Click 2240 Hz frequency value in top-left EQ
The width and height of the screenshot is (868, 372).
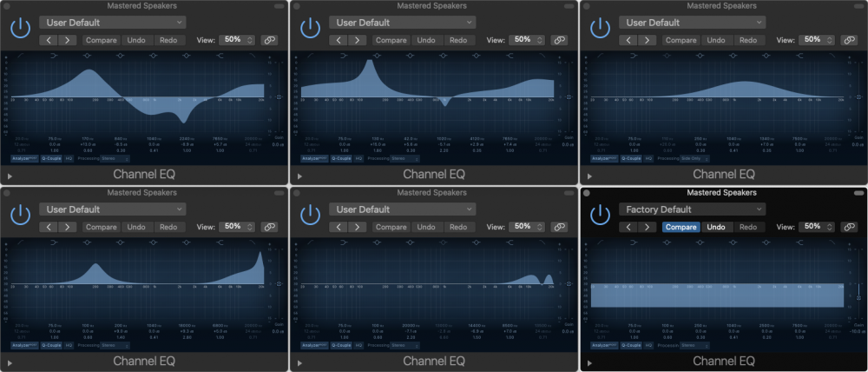click(186, 138)
